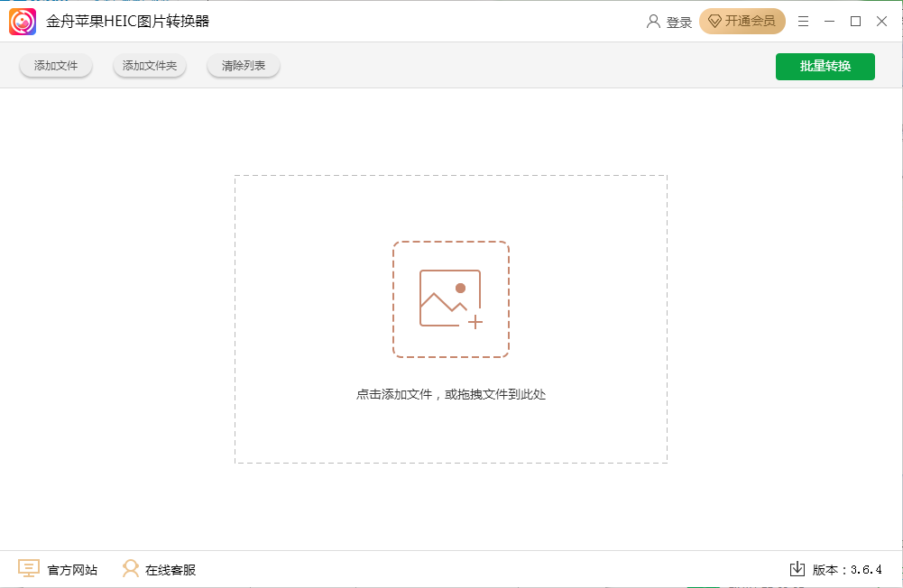Open the 在线客服 support link
903x588 pixels.
[170, 570]
